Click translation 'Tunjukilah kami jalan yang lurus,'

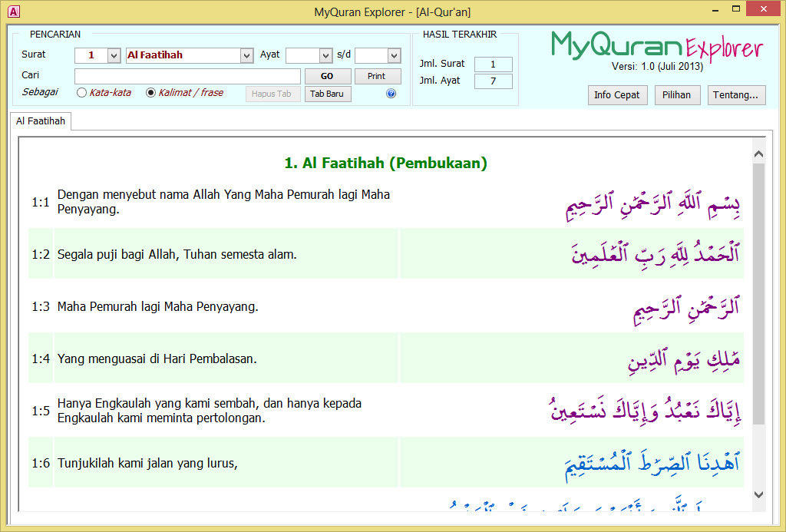[147, 464]
